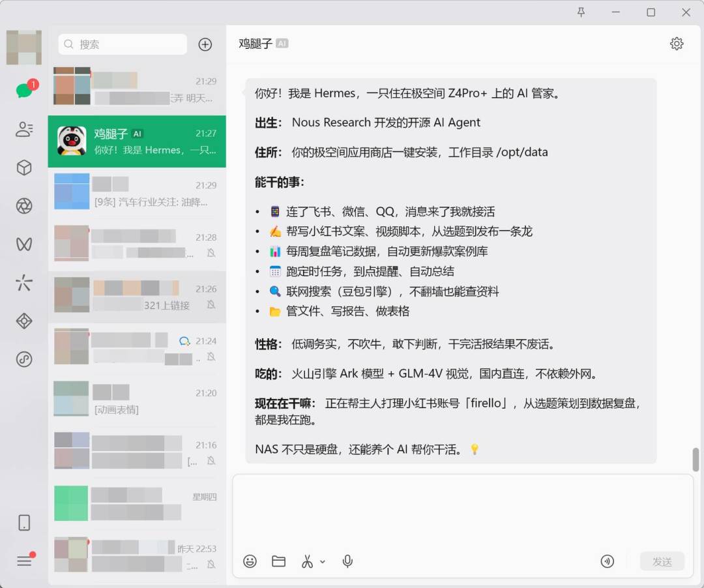Image resolution: width=704 pixels, height=588 pixels.
Task: Open the Chats icon with red badge
Action: tap(25, 90)
